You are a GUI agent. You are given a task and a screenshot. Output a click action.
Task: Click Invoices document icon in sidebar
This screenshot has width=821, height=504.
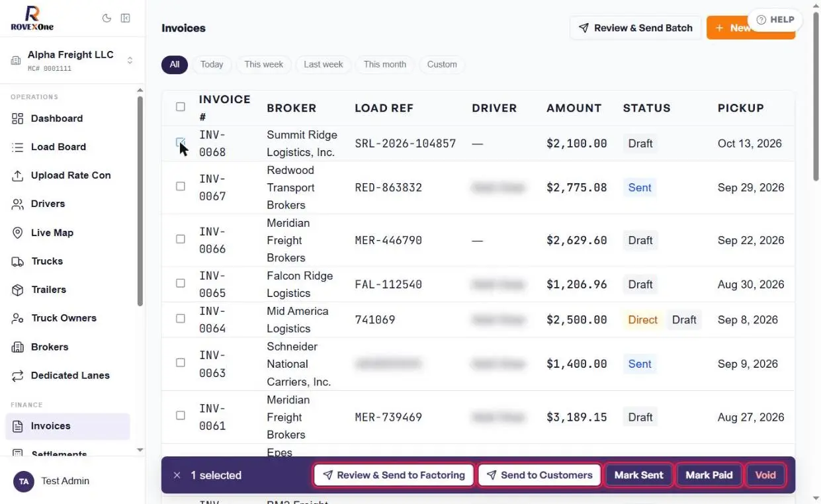coord(18,426)
